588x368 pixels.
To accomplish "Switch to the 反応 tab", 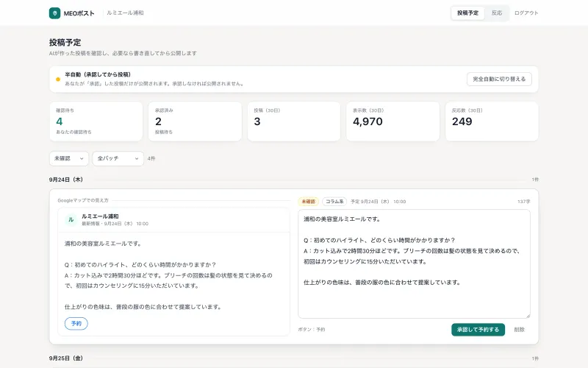I will point(497,13).
